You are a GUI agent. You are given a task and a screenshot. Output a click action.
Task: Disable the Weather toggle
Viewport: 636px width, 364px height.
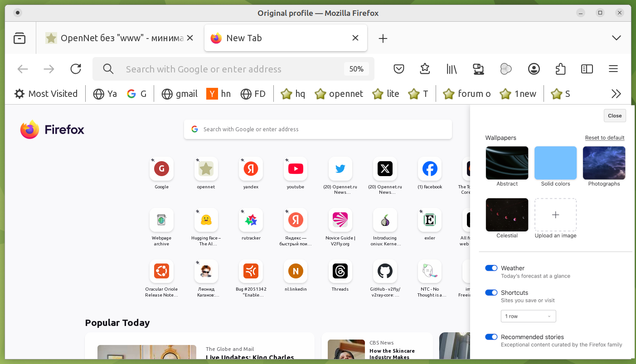click(x=491, y=268)
